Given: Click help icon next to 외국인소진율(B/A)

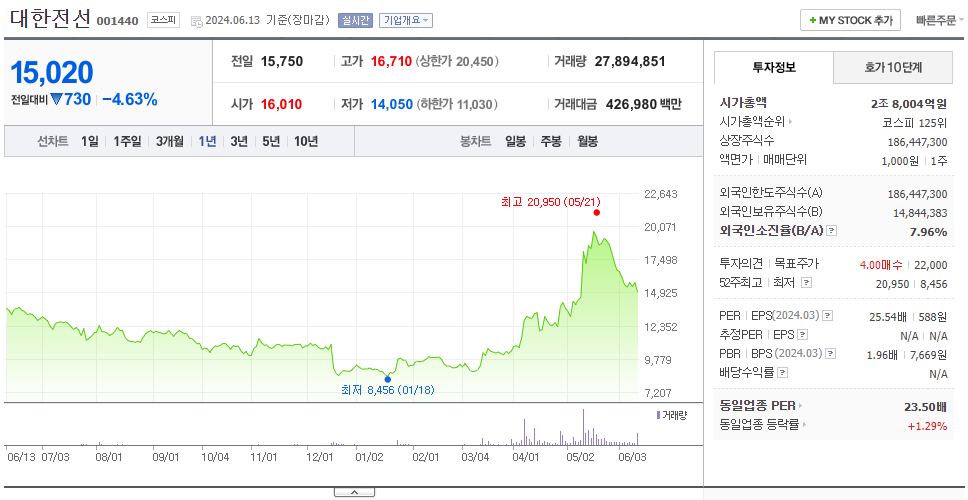Looking at the screenshot, I should point(832,231).
